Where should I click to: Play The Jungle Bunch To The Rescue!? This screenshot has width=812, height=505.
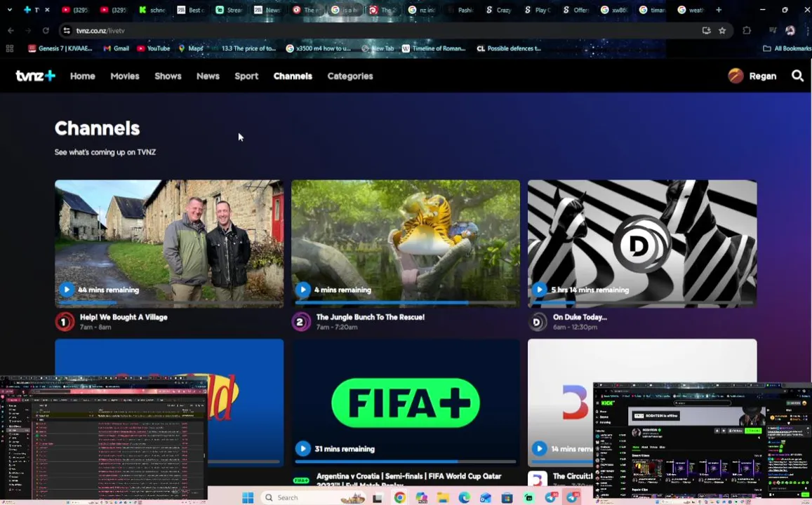[x=303, y=289]
